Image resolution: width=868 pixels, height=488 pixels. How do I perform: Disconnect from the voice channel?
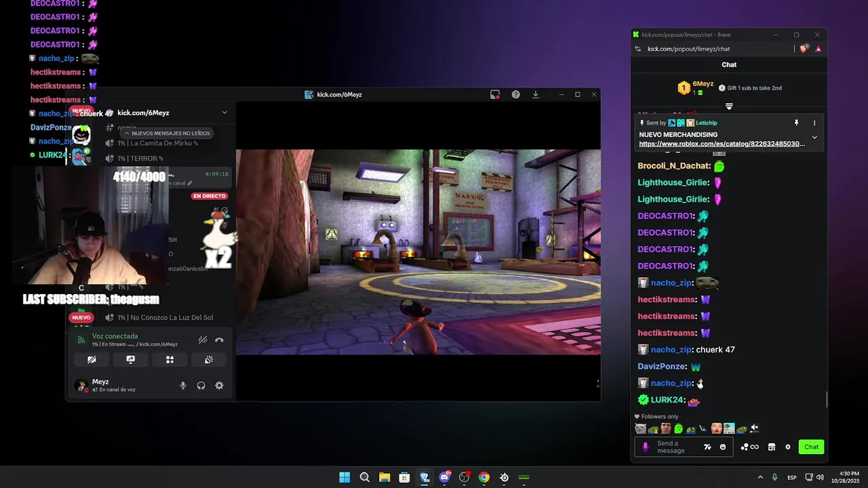219,340
